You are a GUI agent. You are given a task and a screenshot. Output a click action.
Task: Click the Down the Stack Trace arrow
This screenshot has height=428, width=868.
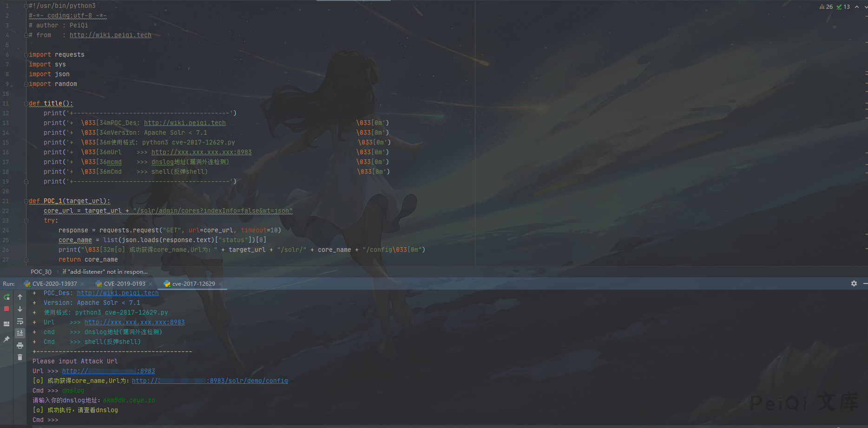20,309
